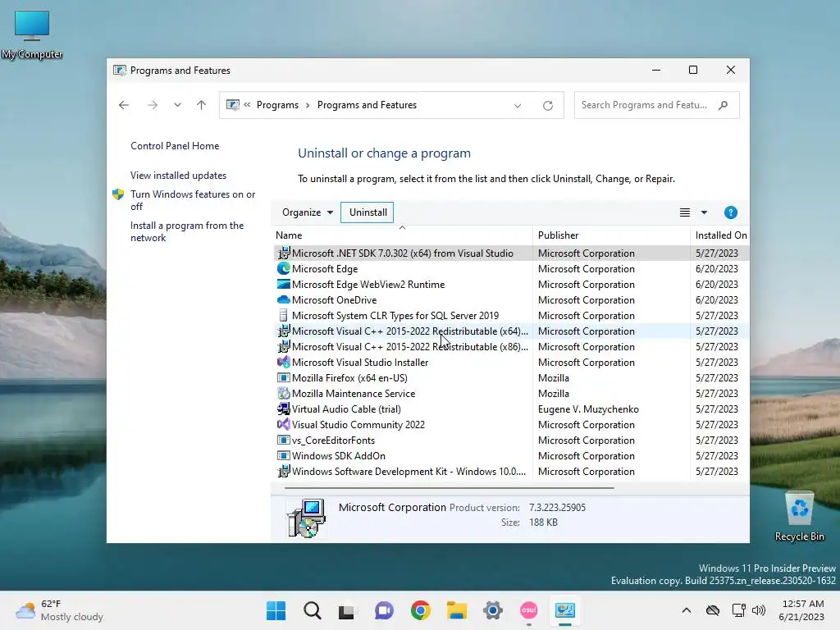Open View installed updates link

(178, 176)
